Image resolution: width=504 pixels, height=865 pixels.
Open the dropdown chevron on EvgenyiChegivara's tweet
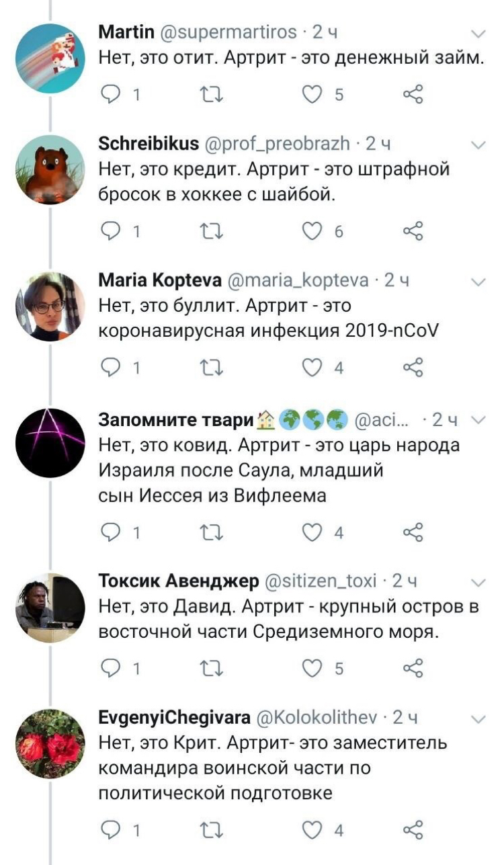479,719
